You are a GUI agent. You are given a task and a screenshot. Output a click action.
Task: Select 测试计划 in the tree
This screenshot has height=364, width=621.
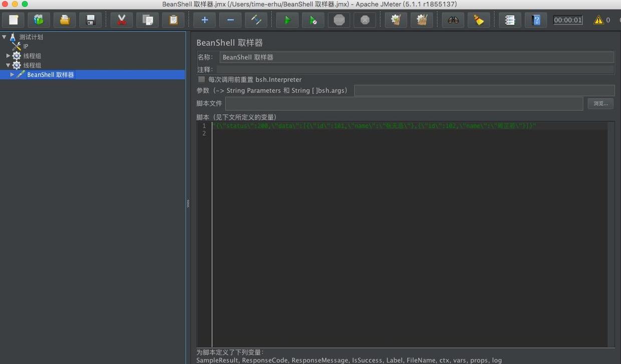coord(31,37)
